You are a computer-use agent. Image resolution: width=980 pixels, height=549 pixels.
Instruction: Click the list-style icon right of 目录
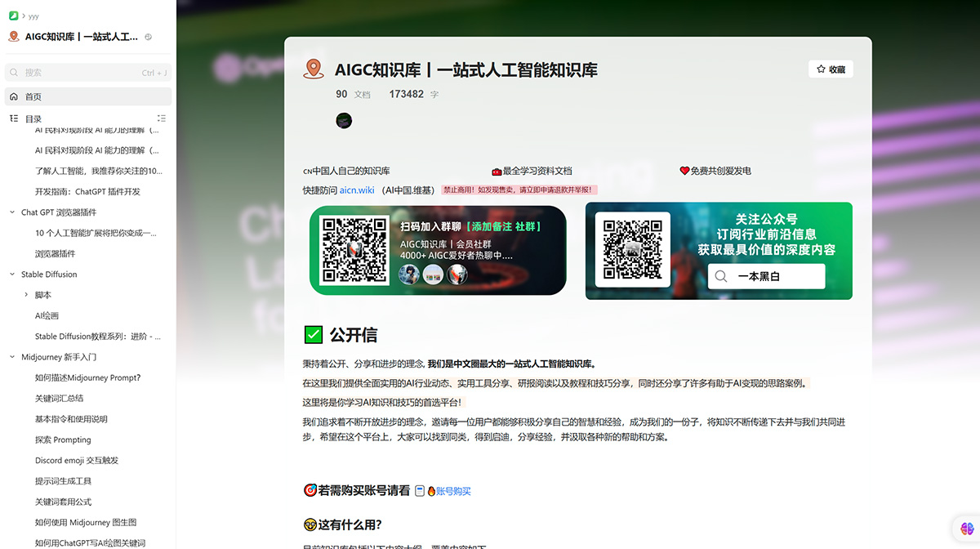162,118
